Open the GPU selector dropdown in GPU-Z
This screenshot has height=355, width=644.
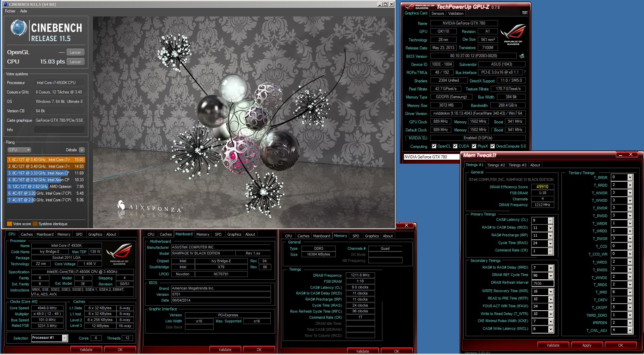pyautogui.click(x=431, y=157)
